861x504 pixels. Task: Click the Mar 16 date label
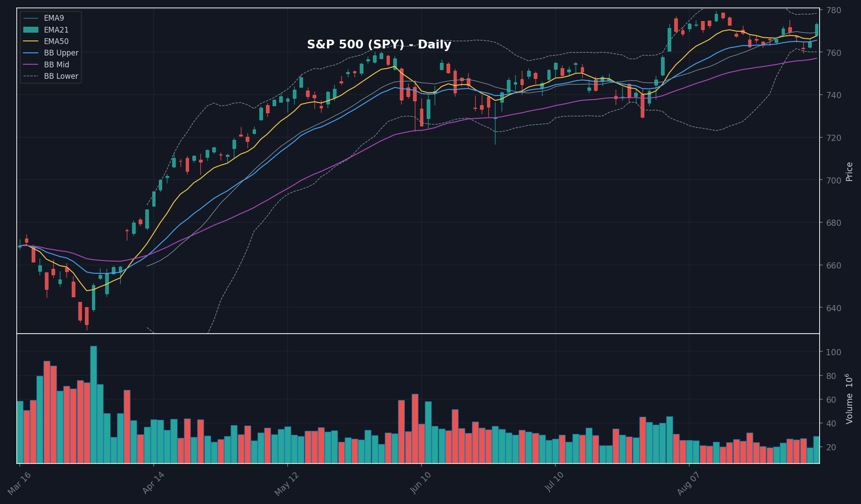pyautogui.click(x=20, y=483)
